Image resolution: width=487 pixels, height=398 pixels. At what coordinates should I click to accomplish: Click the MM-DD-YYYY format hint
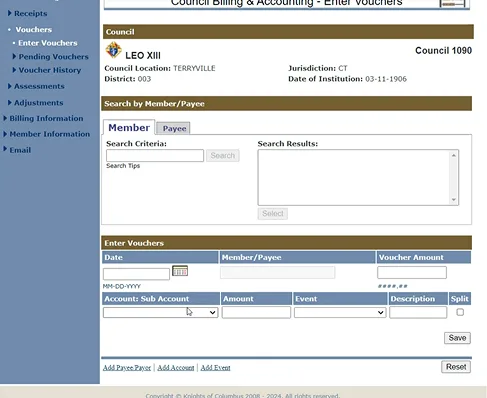click(122, 286)
